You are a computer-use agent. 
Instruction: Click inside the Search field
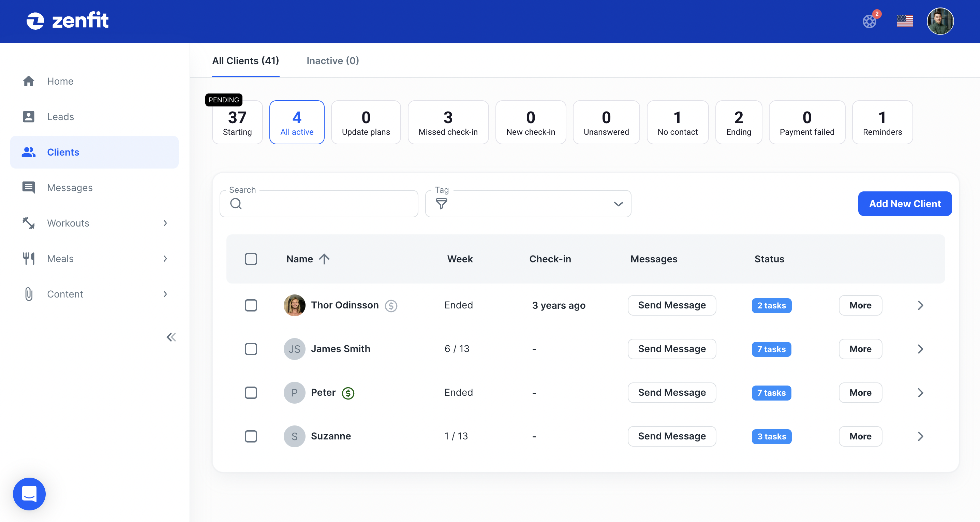319,203
